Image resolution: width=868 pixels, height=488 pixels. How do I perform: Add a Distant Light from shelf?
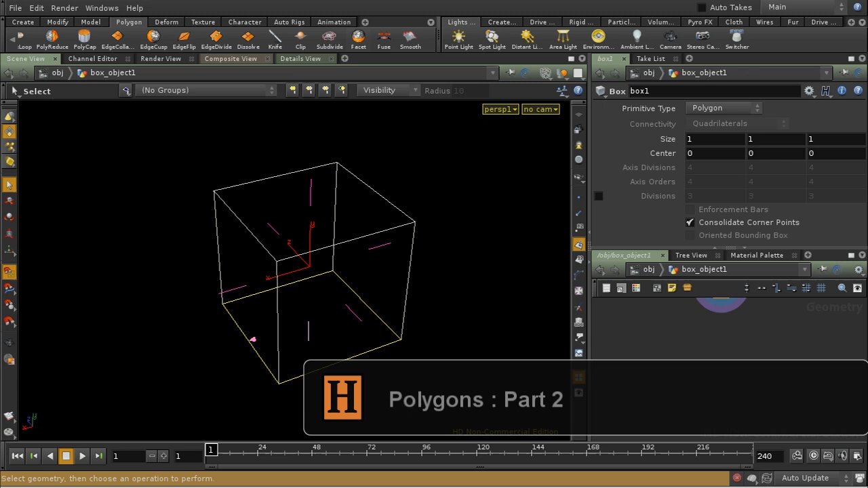click(527, 40)
